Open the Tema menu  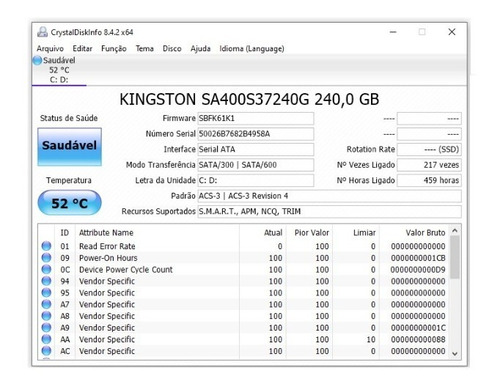click(x=144, y=49)
